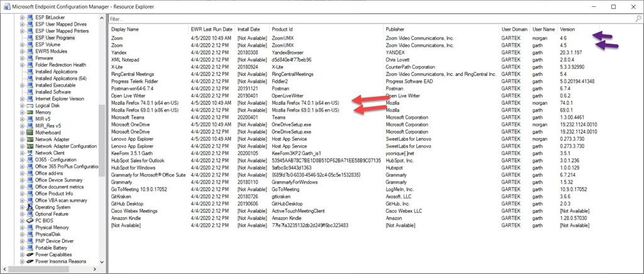Expand the Physical Memory node

coord(22,227)
